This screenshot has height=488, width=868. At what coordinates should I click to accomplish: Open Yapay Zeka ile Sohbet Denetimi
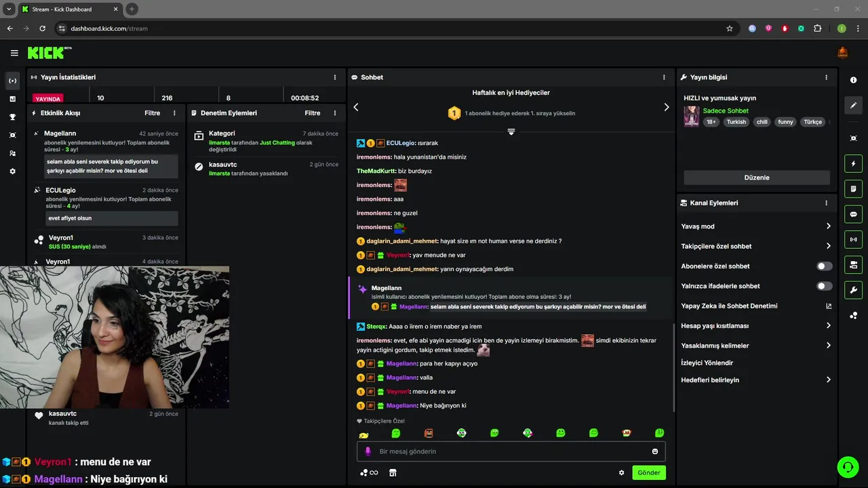pyautogui.click(x=729, y=306)
